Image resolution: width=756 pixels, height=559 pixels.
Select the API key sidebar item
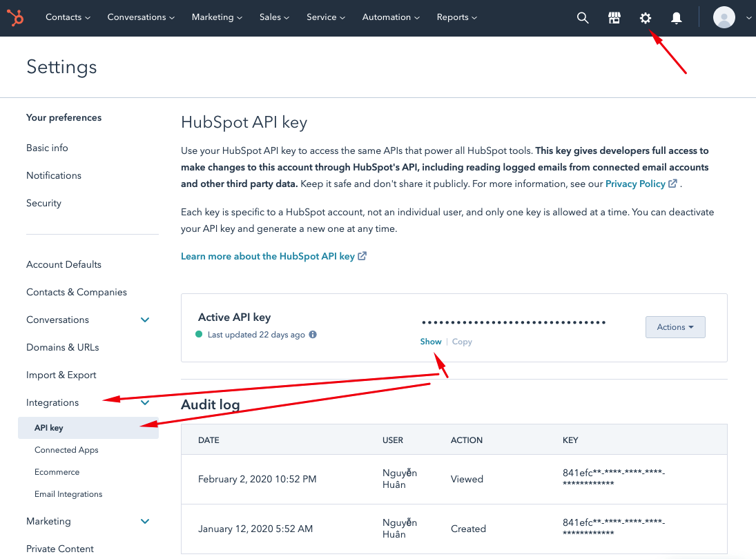[88, 428]
